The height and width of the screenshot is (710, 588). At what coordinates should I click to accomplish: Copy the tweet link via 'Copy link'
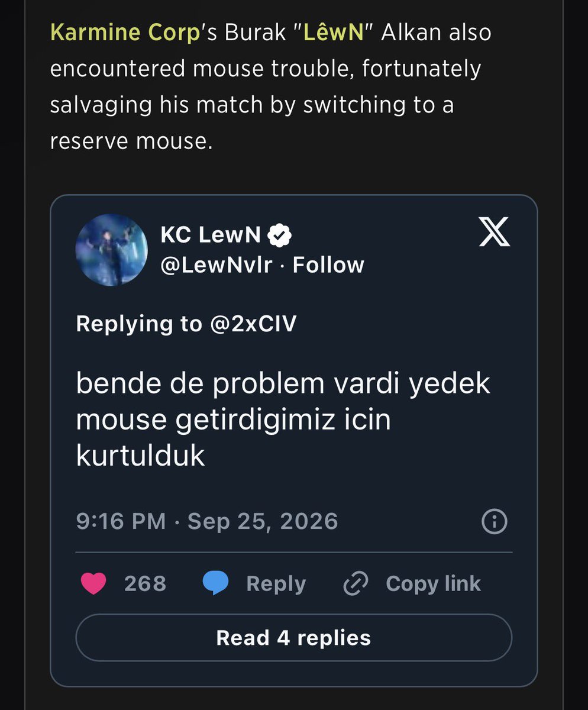tap(433, 584)
